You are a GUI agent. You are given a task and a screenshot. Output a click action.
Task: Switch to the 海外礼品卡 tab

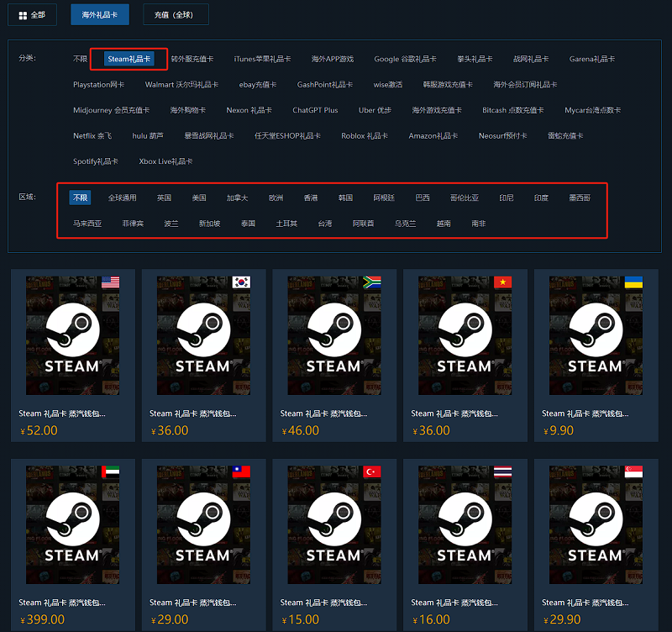(100, 14)
